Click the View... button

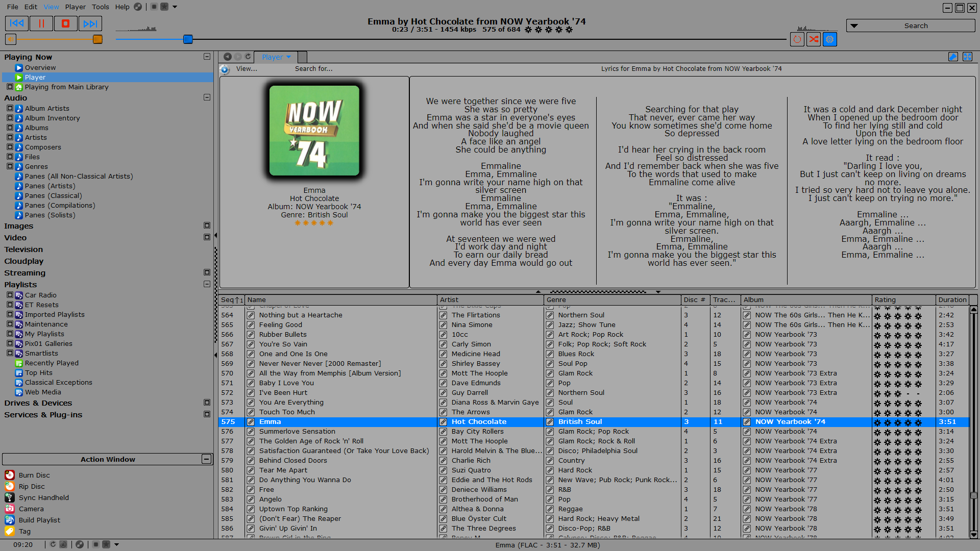tap(247, 68)
